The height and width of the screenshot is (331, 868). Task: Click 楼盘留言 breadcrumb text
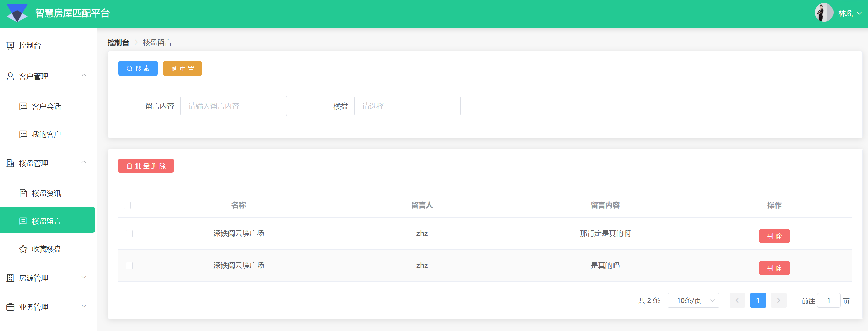pyautogui.click(x=157, y=42)
